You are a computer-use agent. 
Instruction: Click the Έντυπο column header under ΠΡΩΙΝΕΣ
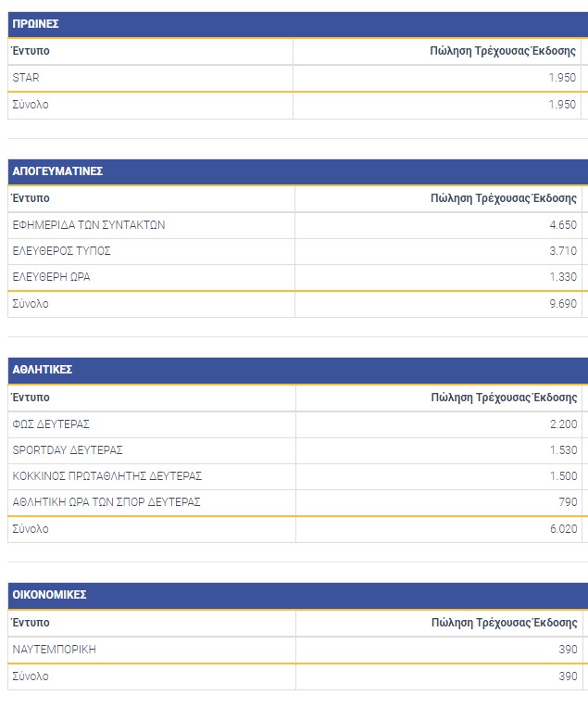[x=31, y=52]
